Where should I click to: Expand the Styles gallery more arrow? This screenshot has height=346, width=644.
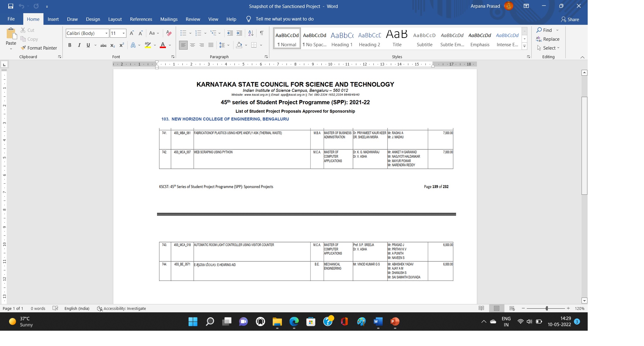[524, 47]
